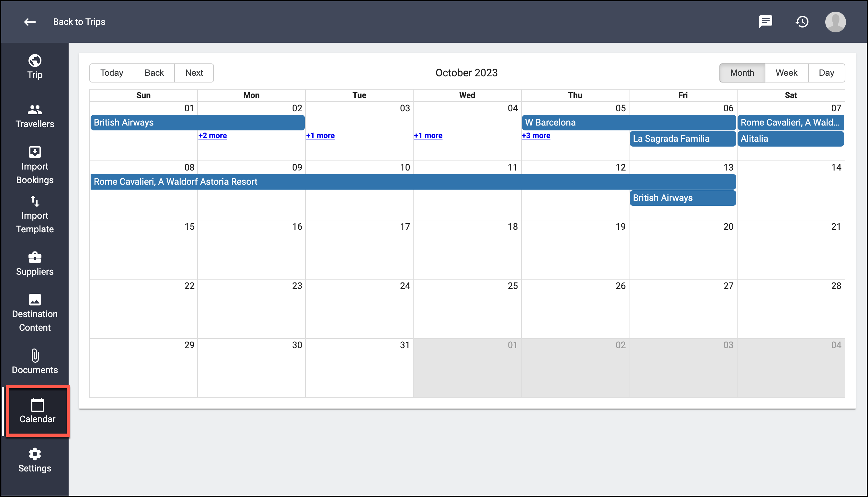Open the Trip globe icon

coord(35,61)
